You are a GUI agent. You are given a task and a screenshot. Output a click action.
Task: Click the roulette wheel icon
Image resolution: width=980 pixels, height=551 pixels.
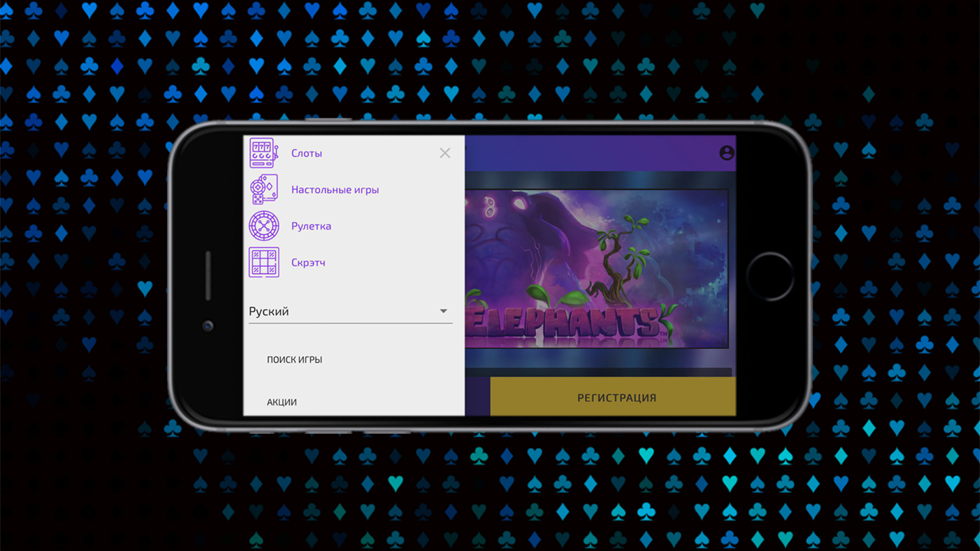click(x=264, y=227)
